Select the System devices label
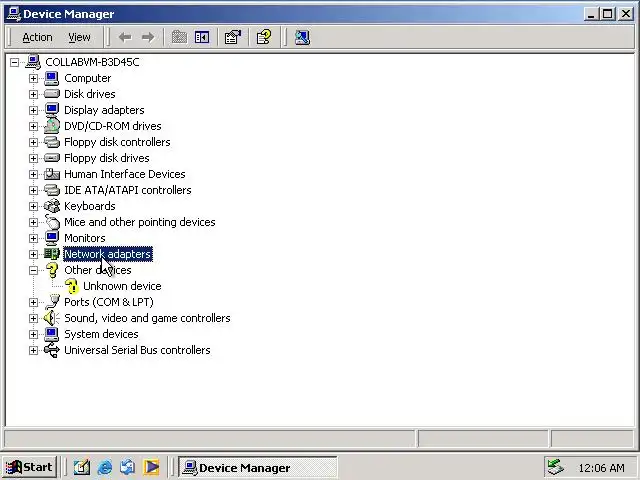Screen dimensions: 640x480 pos(101,334)
